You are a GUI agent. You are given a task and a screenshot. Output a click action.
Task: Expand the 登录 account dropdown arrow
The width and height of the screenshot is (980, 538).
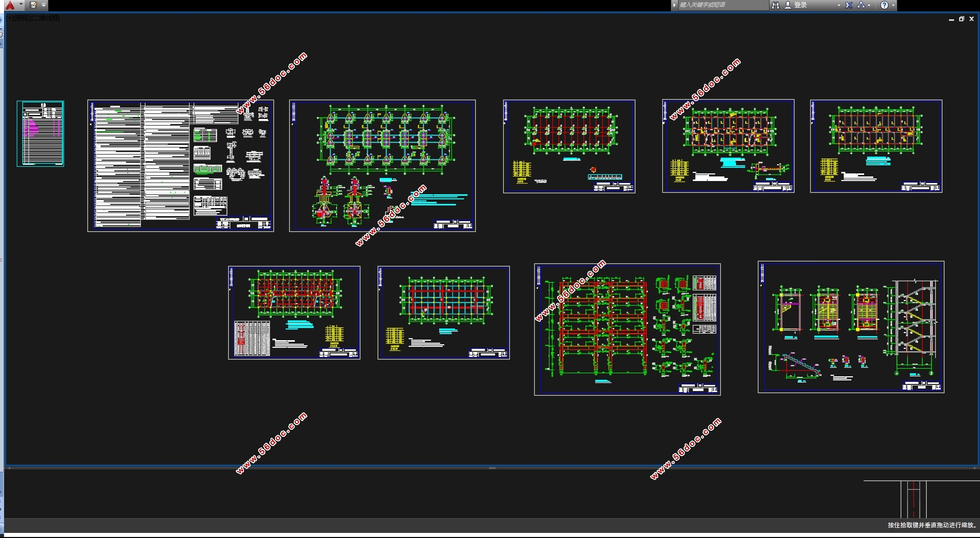pyautogui.click(x=839, y=5)
